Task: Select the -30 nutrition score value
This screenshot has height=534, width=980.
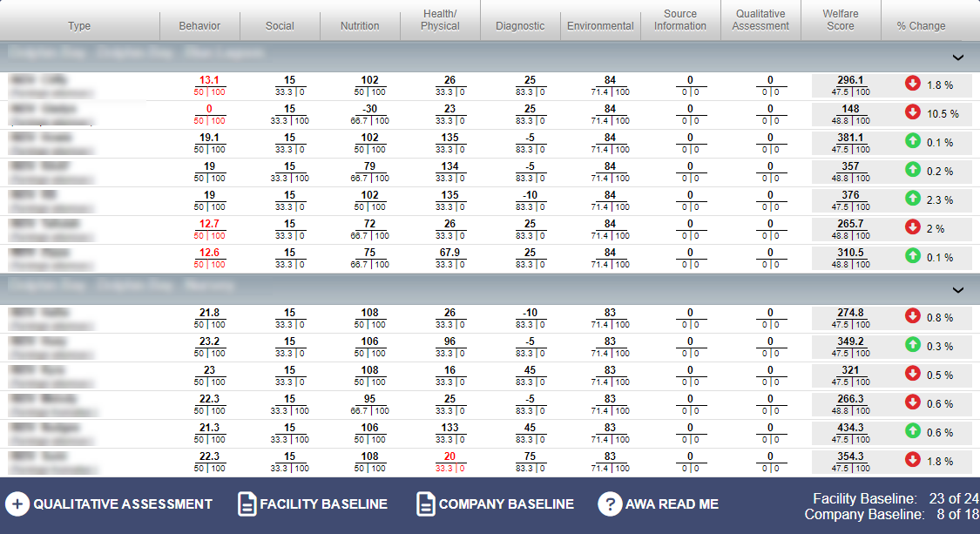Action: click(x=369, y=109)
